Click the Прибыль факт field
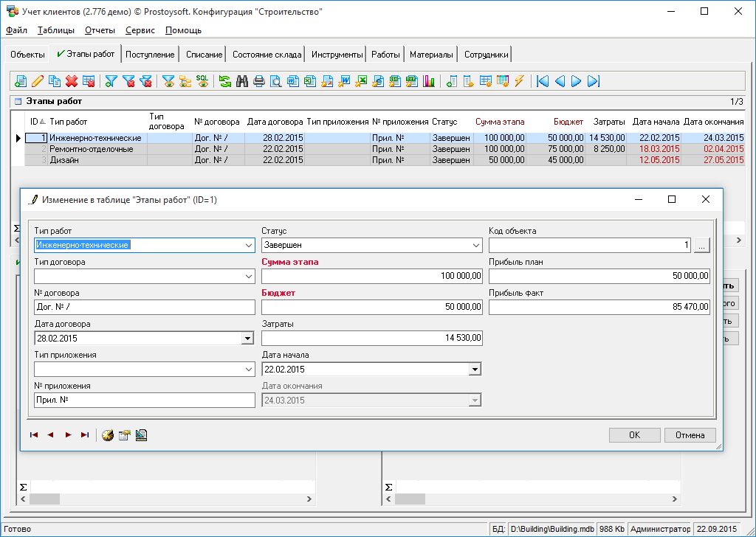 pos(599,307)
